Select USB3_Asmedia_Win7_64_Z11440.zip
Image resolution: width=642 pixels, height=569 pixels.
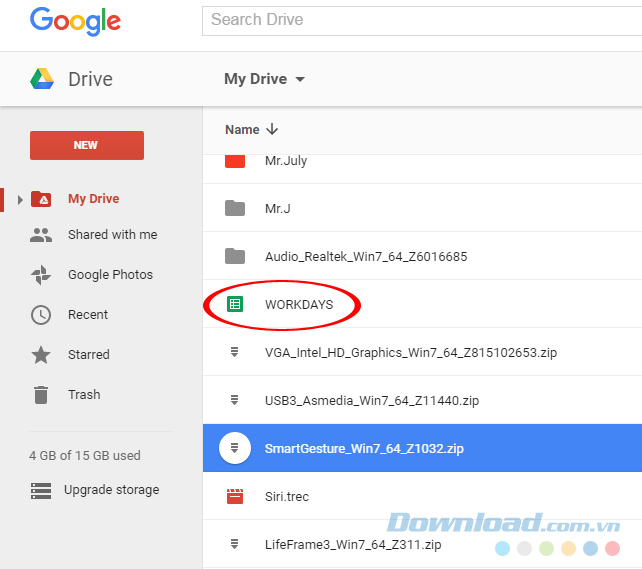pos(372,400)
